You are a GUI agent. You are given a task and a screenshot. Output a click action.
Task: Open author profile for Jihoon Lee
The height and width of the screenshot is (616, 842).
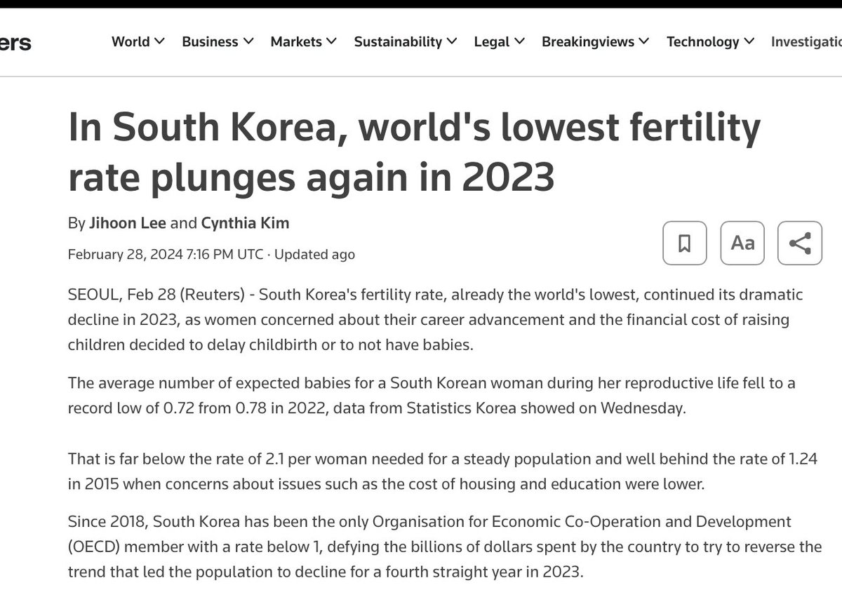[x=128, y=223]
